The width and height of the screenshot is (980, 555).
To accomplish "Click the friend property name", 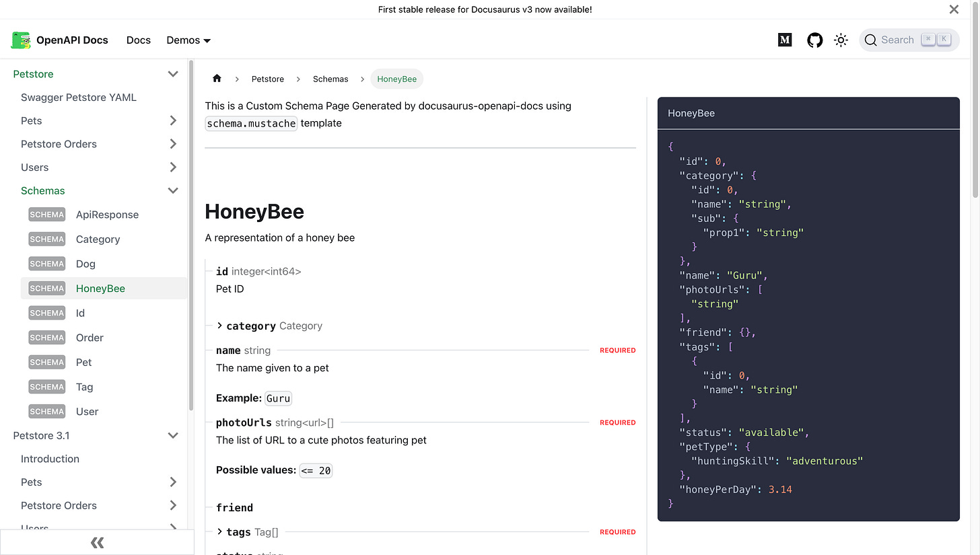I will click(x=234, y=508).
